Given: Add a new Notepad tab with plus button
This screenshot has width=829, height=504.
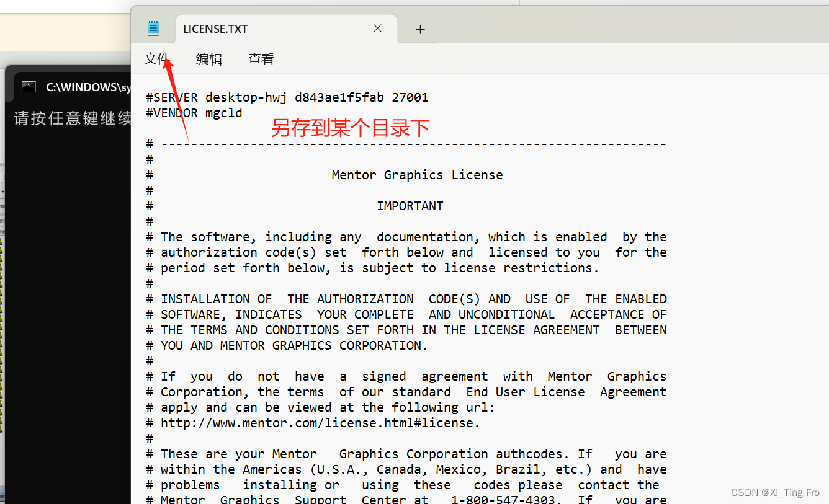Looking at the screenshot, I should click(x=420, y=29).
